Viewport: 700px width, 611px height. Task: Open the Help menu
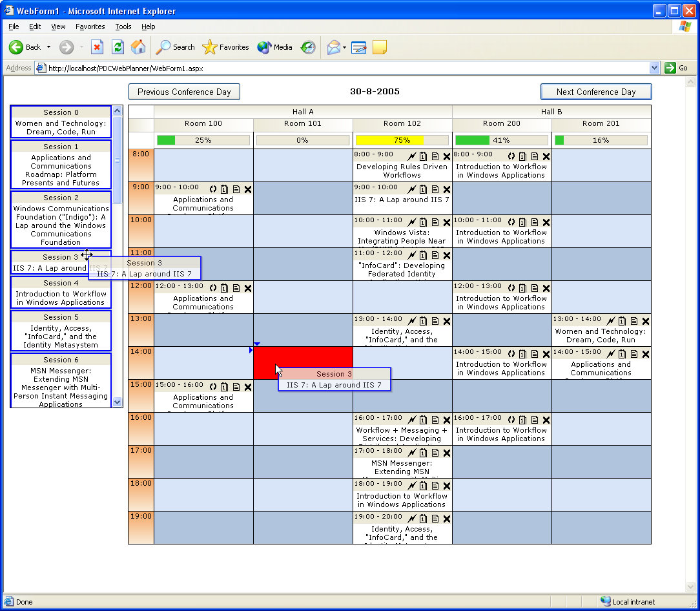click(149, 26)
